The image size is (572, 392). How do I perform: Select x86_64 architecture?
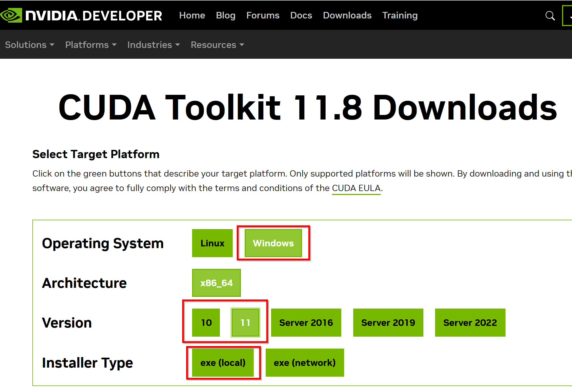coord(217,283)
